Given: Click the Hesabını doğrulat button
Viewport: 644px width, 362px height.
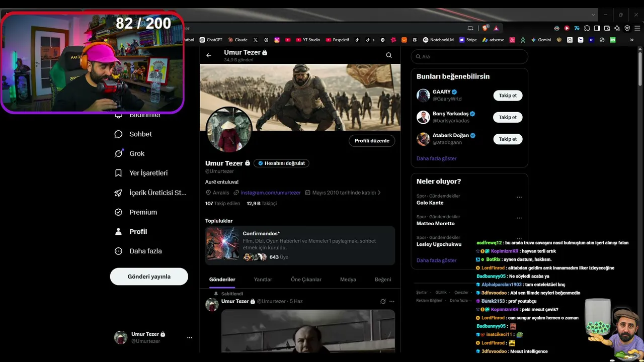Looking at the screenshot, I should pyautogui.click(x=281, y=163).
